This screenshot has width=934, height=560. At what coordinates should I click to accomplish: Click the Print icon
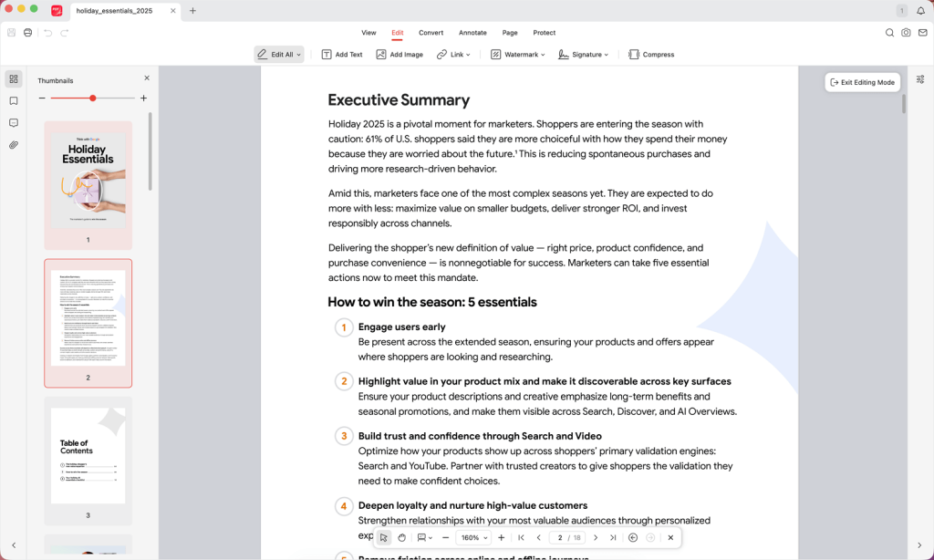point(27,32)
